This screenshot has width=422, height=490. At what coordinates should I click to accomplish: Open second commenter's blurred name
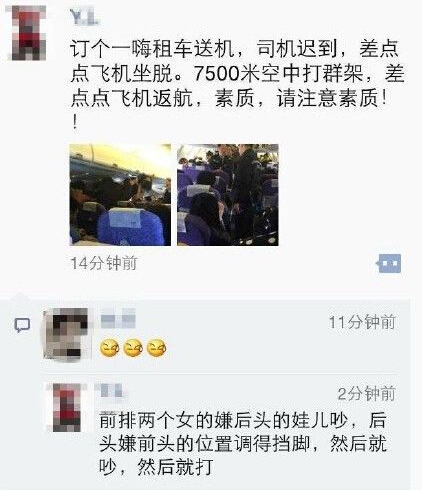point(111,390)
